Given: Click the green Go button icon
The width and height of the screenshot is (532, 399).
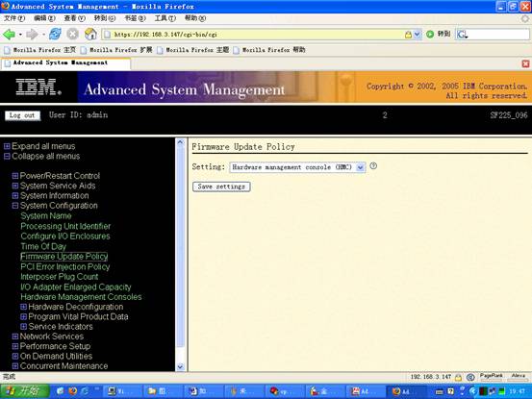Looking at the screenshot, I should pyautogui.click(x=430, y=35).
